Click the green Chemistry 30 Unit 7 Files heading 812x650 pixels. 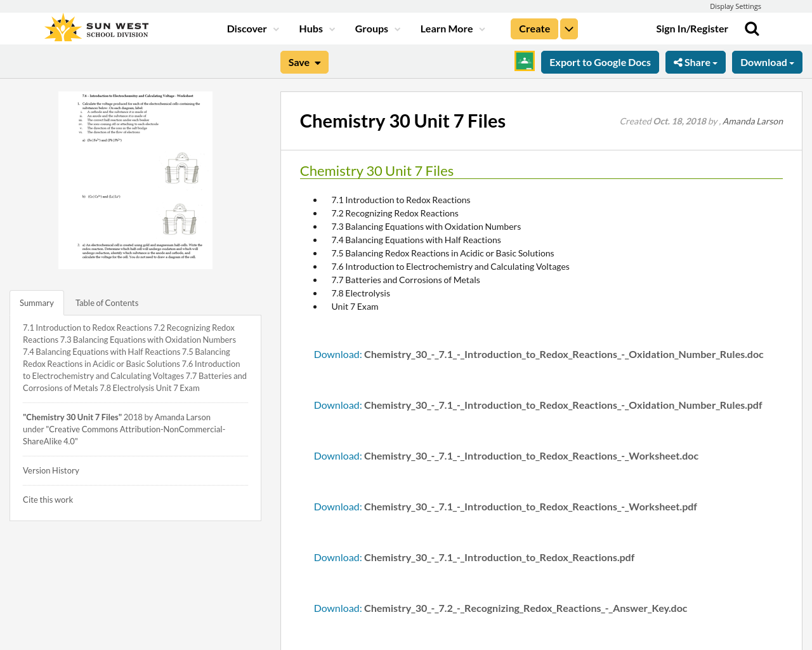coord(377,171)
